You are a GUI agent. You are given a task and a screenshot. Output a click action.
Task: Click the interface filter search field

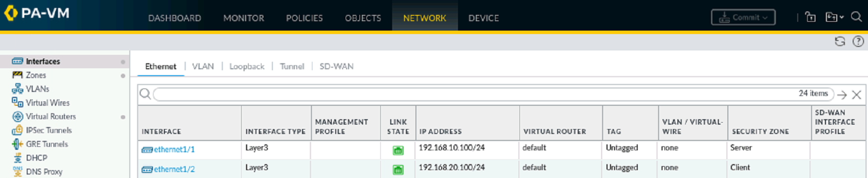493,94
